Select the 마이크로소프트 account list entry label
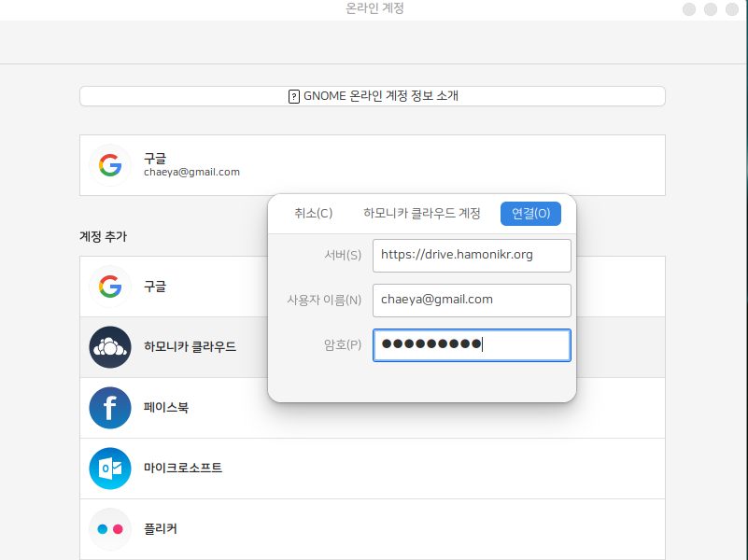The height and width of the screenshot is (560, 748). [x=183, y=469]
